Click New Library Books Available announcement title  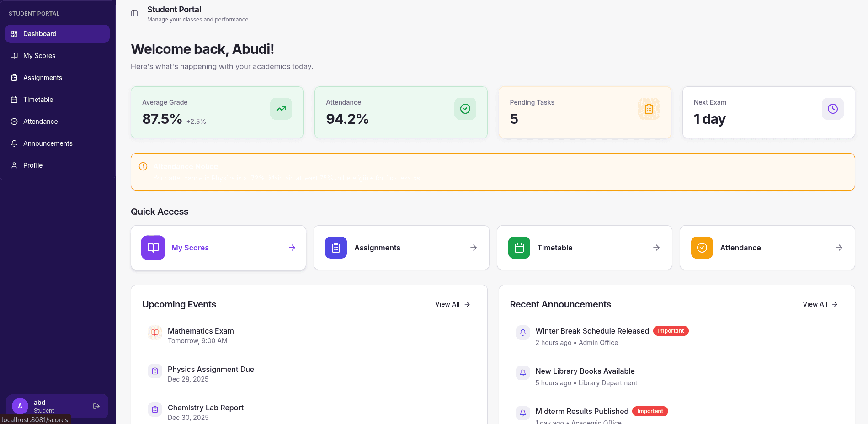(x=585, y=371)
